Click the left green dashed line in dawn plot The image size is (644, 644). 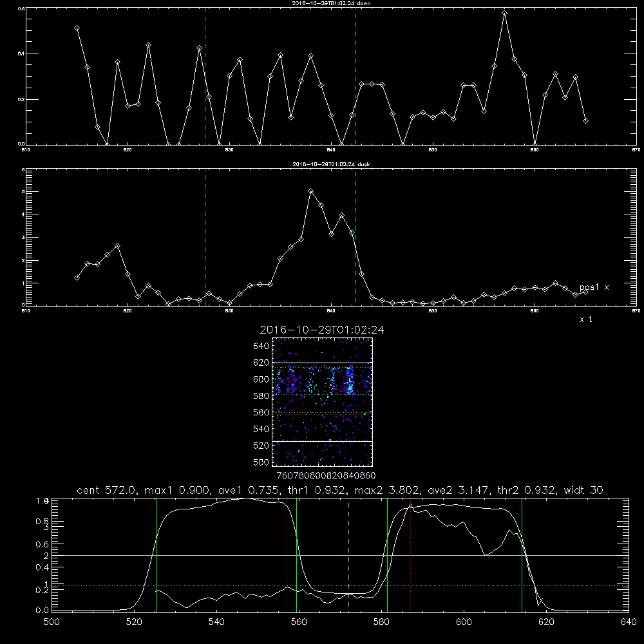coord(205,76)
